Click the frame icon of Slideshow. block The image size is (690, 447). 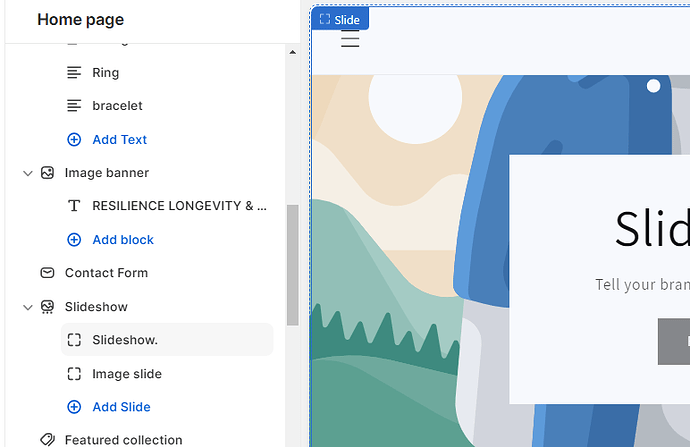(x=74, y=340)
